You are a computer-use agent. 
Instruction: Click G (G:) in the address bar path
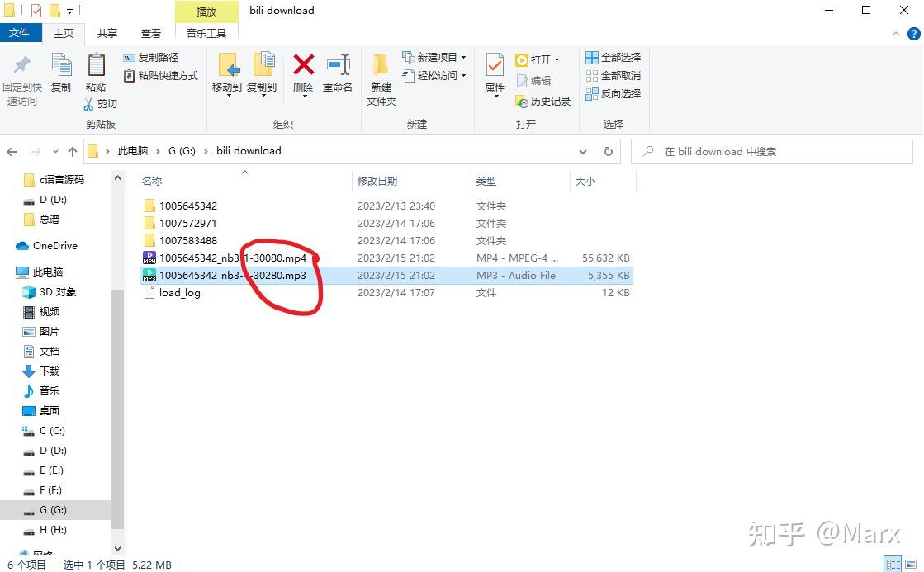[182, 151]
